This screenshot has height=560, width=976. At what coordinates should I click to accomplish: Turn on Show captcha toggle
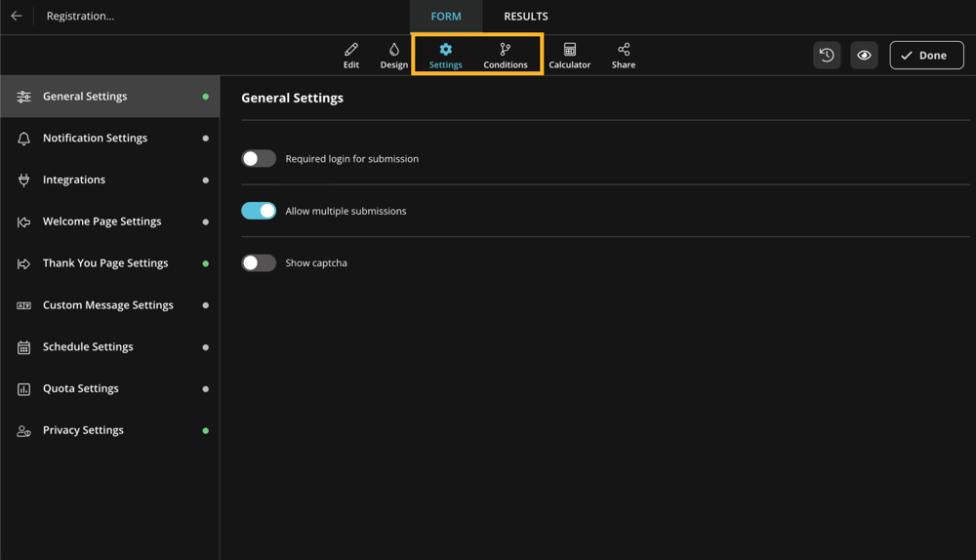pos(259,262)
